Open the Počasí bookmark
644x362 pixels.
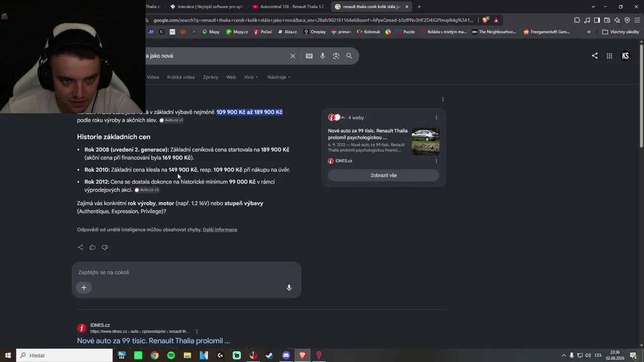click(263, 32)
